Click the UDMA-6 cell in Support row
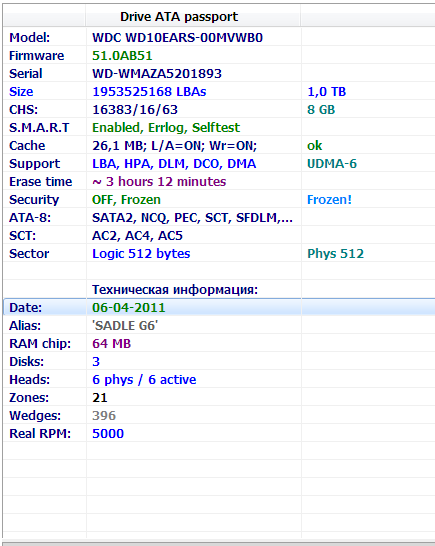The height and width of the screenshot is (546, 435). tap(332, 164)
